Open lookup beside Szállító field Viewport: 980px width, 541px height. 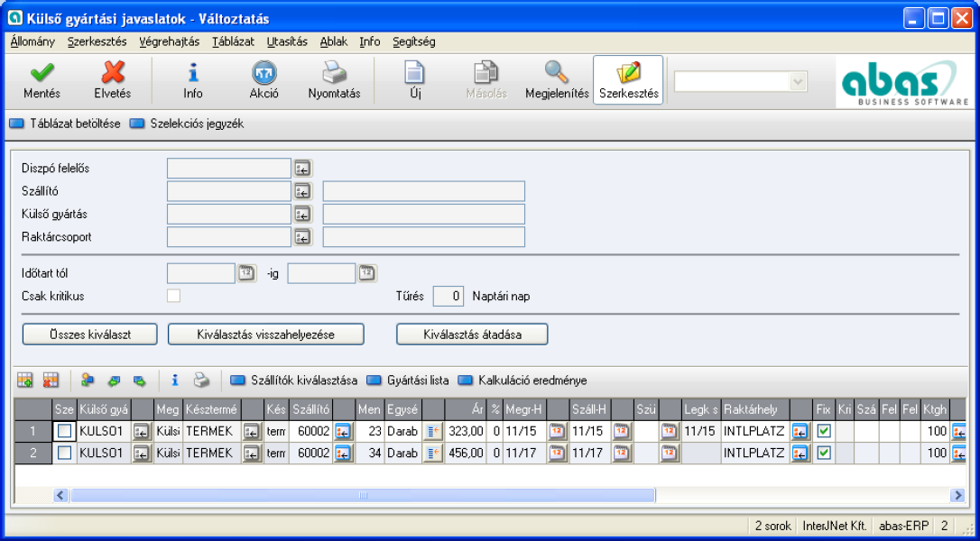click(x=303, y=191)
